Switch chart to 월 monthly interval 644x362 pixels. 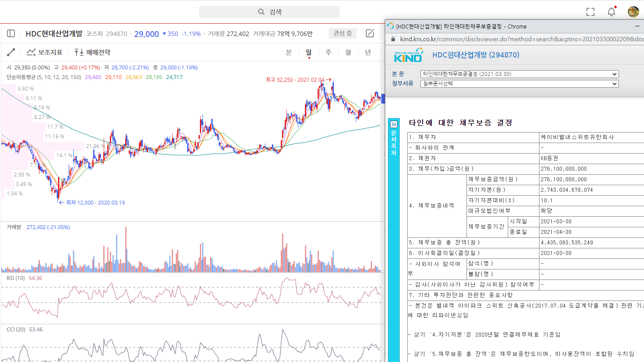tap(348, 52)
